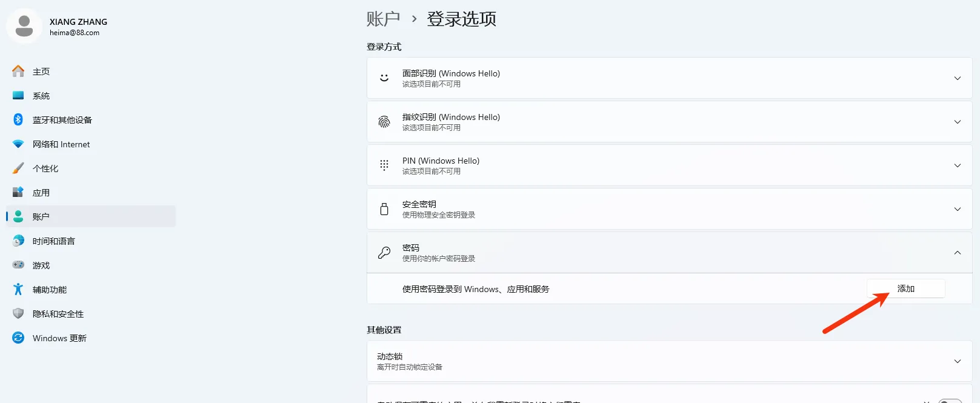Select the 系统 monitor icon

18,96
